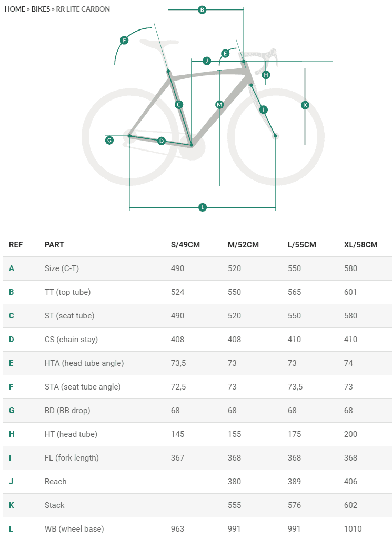Click the G BB drop marker on diagram
Image resolution: width=392 pixels, height=539 pixels.
(109, 140)
